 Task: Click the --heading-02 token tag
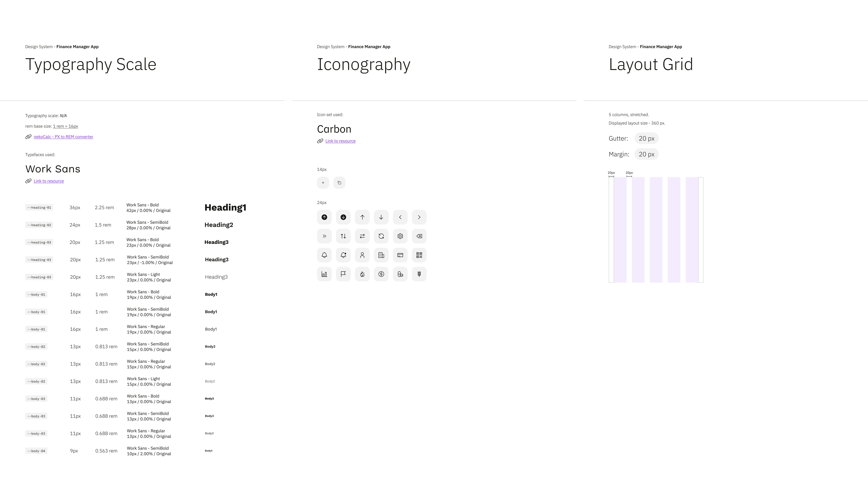click(x=39, y=225)
